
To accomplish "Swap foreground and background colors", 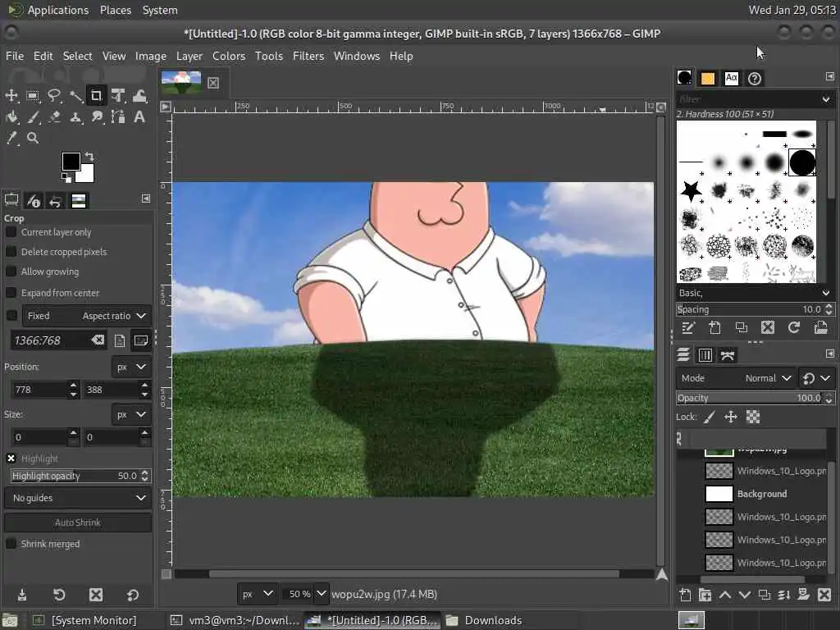I will (89, 157).
